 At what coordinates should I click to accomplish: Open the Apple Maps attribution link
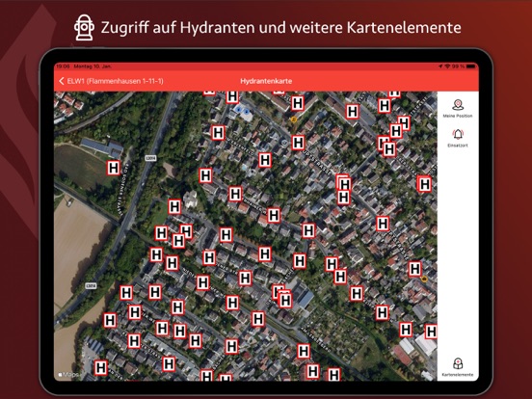(x=69, y=375)
